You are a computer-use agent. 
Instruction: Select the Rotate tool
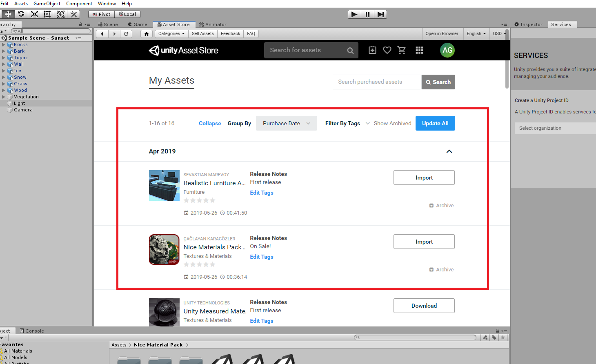tap(21, 14)
